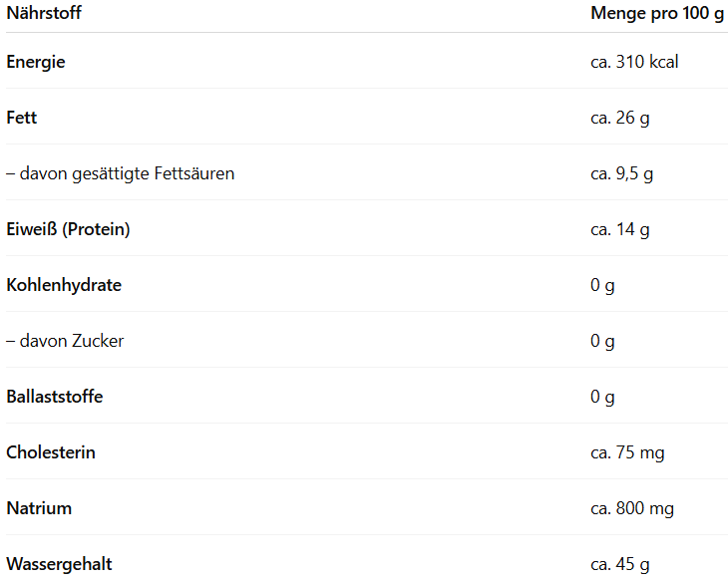Click the ca. 800 mg value
Image resolution: width=728 pixels, height=583 pixels.
coord(632,508)
